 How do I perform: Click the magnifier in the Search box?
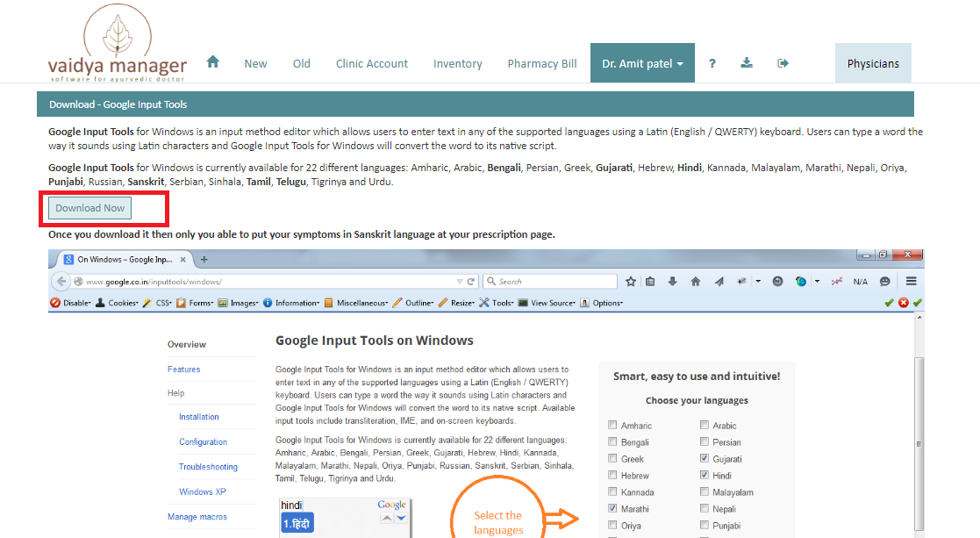(491, 282)
